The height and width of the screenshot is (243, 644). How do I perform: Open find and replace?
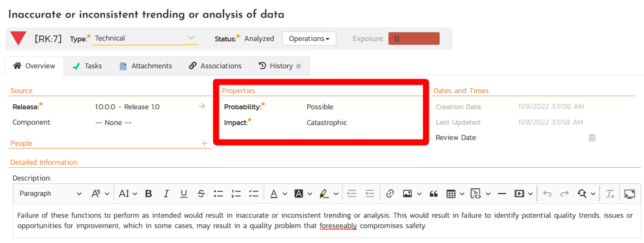click(x=582, y=194)
